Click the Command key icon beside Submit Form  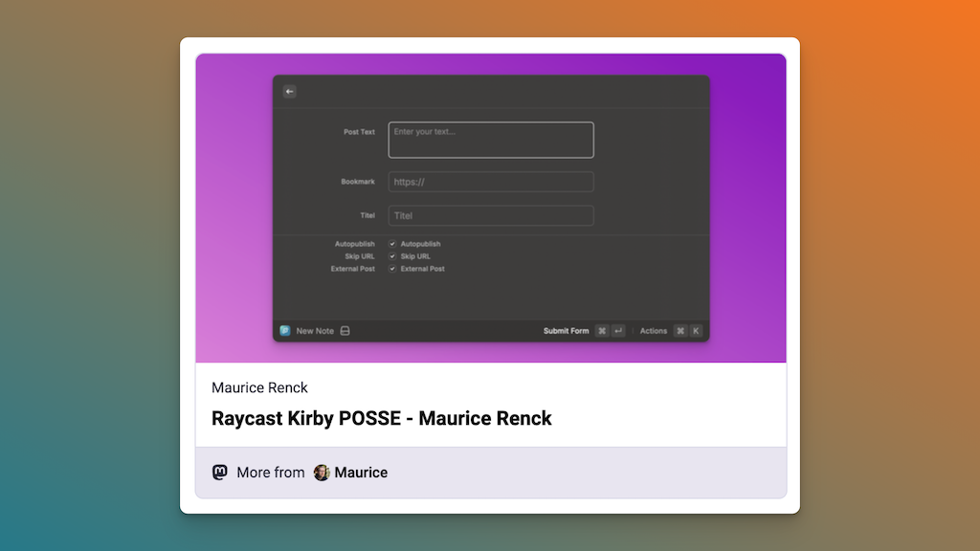[602, 331]
